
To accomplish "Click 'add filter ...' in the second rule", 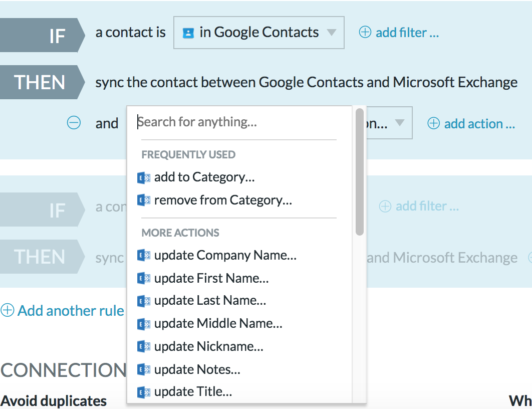I will pos(427,206).
